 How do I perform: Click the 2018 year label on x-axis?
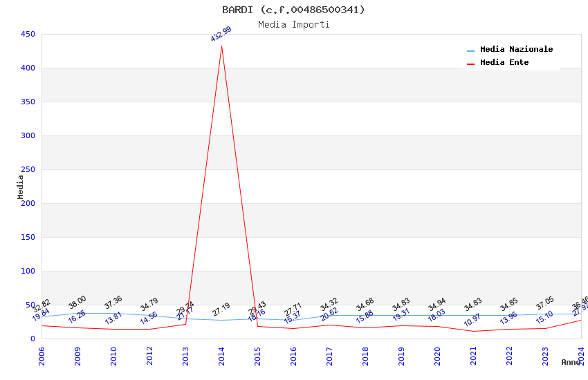[x=366, y=356]
